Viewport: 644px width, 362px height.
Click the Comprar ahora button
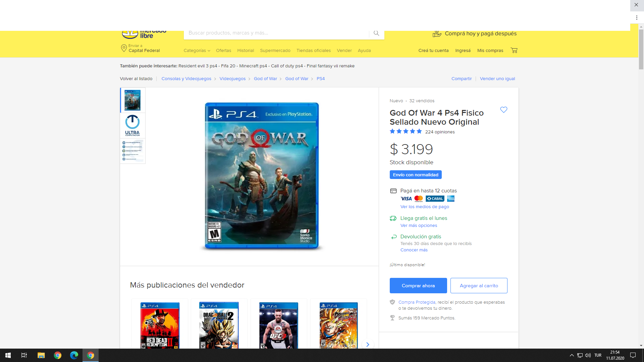418,286
